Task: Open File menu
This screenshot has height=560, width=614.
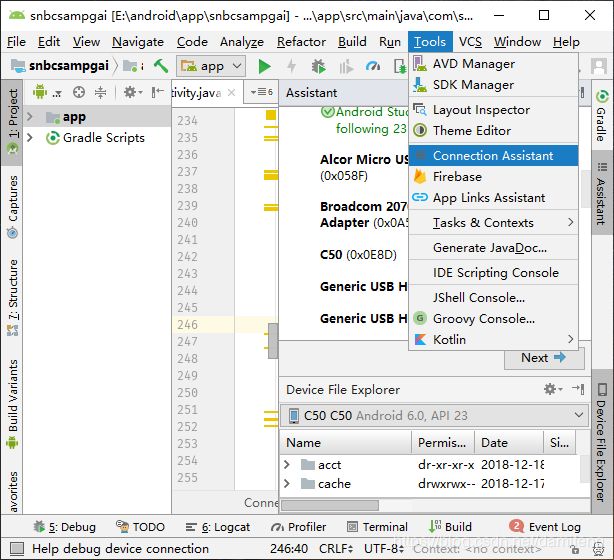Action: click(x=16, y=42)
